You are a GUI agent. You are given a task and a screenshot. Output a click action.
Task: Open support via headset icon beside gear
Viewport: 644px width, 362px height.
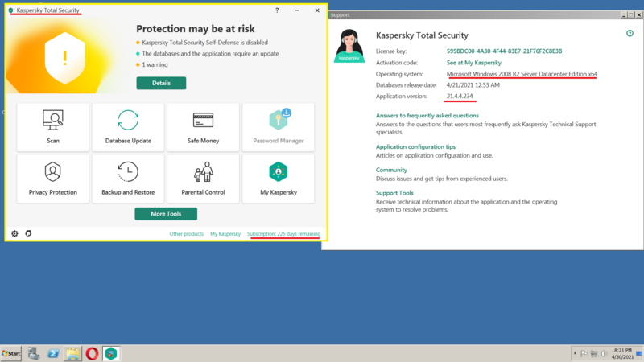(28, 233)
